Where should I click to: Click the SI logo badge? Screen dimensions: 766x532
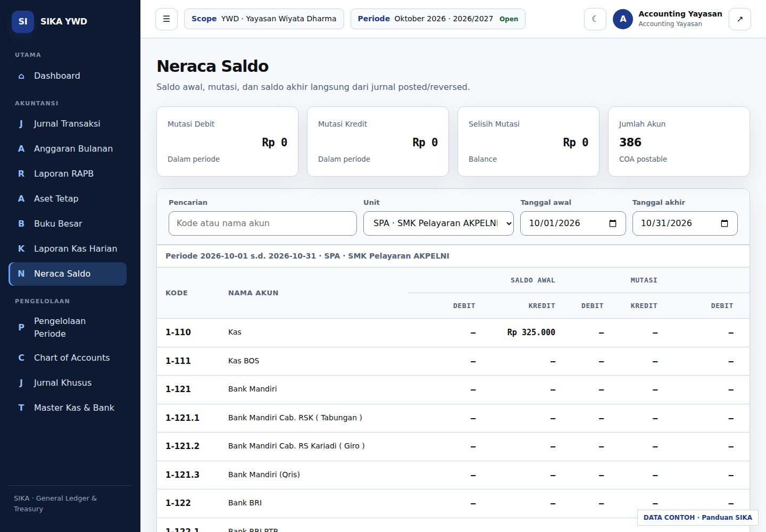[x=23, y=21]
